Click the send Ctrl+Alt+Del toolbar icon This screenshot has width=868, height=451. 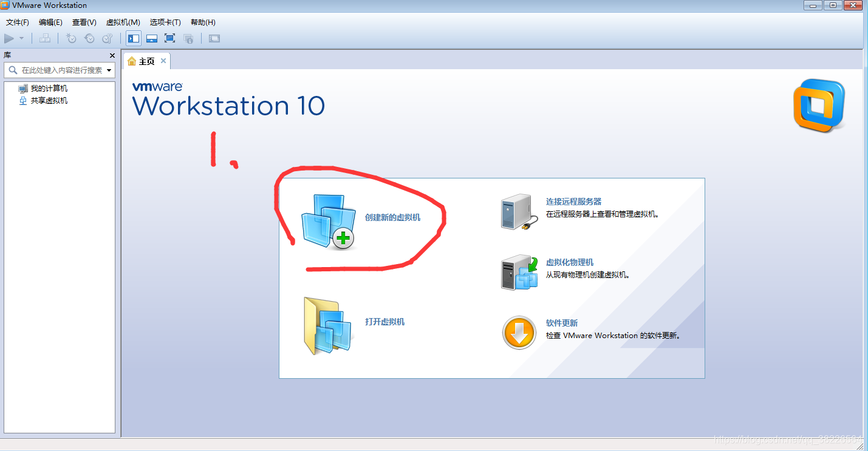(x=45, y=38)
